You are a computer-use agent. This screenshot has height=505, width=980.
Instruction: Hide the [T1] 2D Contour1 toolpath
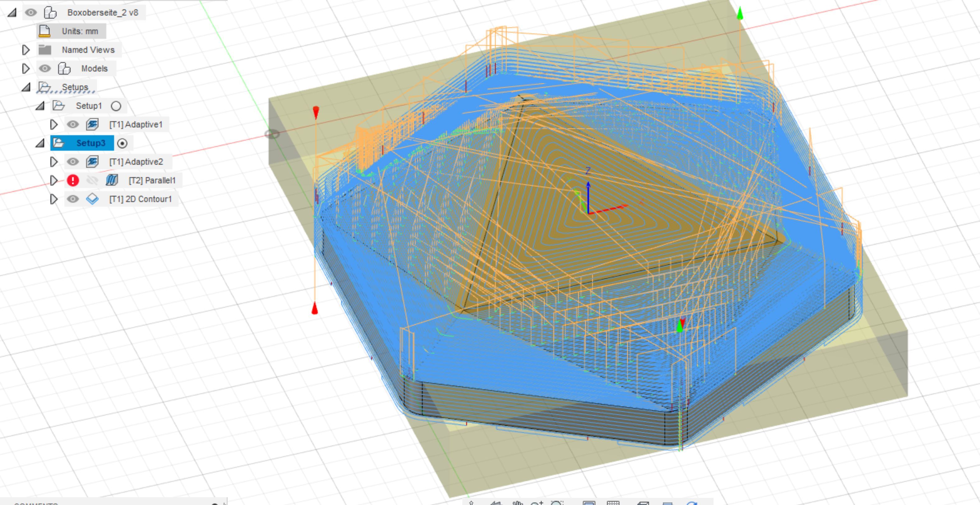tap(73, 199)
